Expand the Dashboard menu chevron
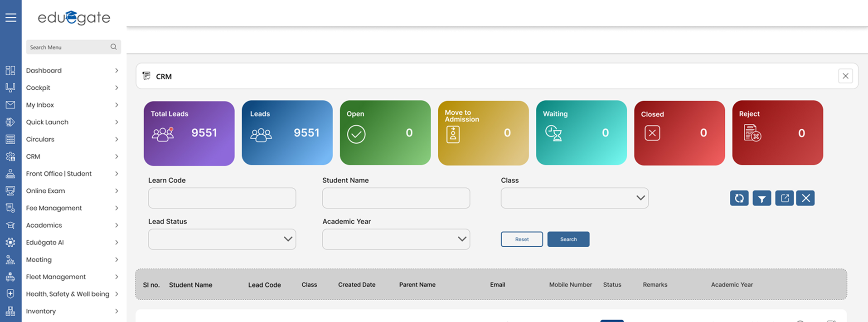The height and width of the screenshot is (322, 868). click(116, 70)
